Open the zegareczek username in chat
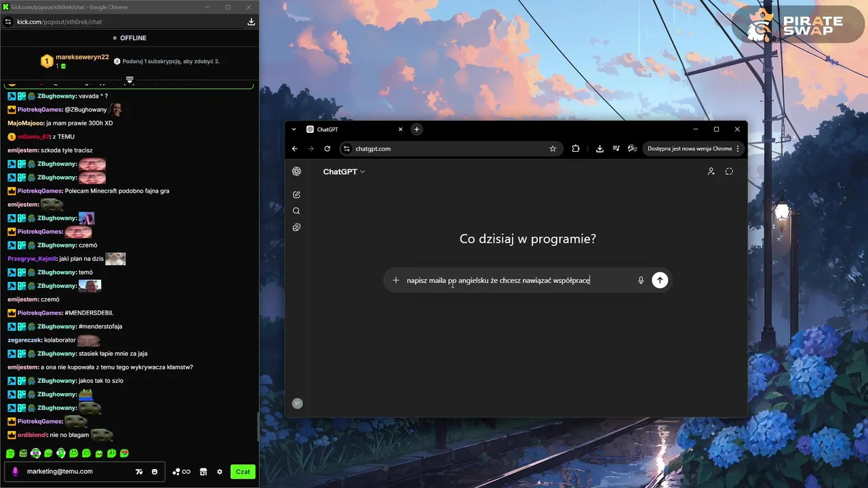This screenshot has width=868, height=488. [25, 340]
